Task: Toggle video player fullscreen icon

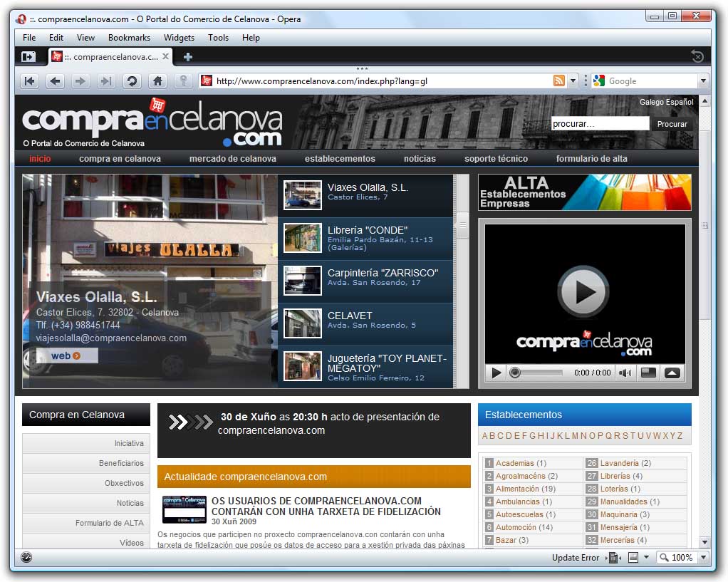Action: pos(648,373)
